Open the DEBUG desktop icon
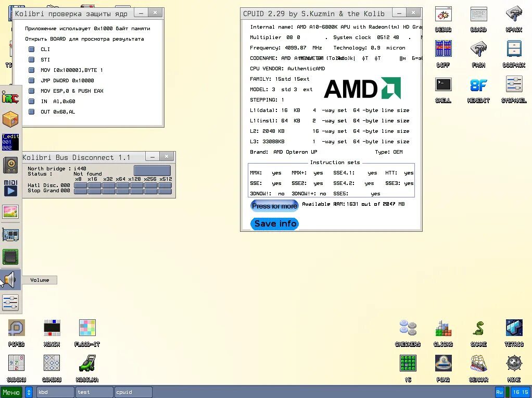This screenshot has height=398, width=532. [x=443, y=15]
